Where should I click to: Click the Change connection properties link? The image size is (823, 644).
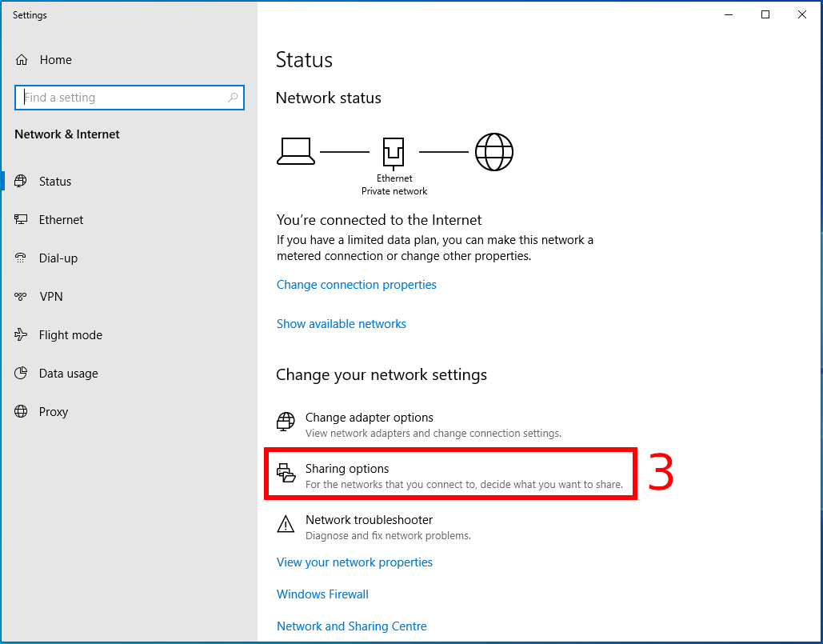[356, 285]
